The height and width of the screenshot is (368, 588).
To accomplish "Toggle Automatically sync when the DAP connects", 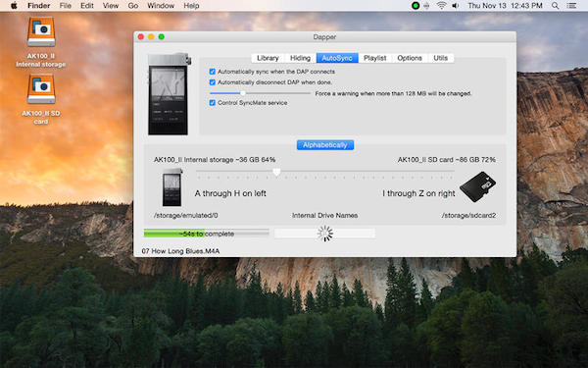I will pyautogui.click(x=213, y=72).
